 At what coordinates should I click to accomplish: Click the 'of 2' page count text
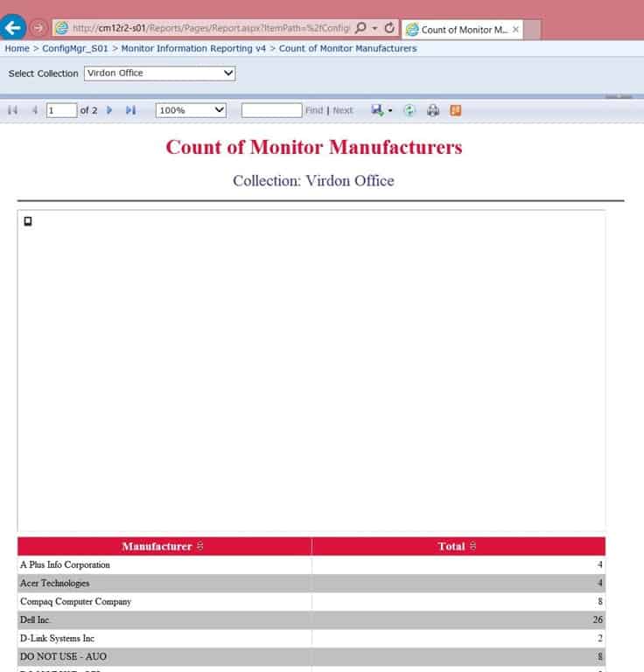coord(88,110)
